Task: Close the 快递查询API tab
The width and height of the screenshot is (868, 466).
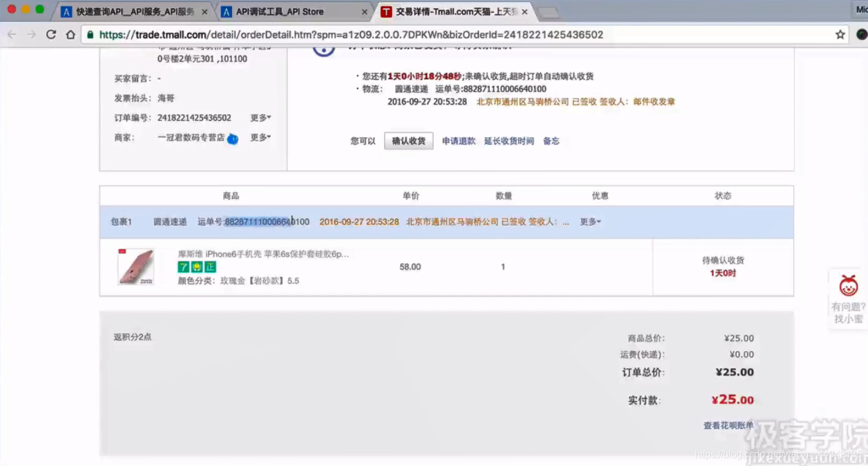Action: [205, 12]
